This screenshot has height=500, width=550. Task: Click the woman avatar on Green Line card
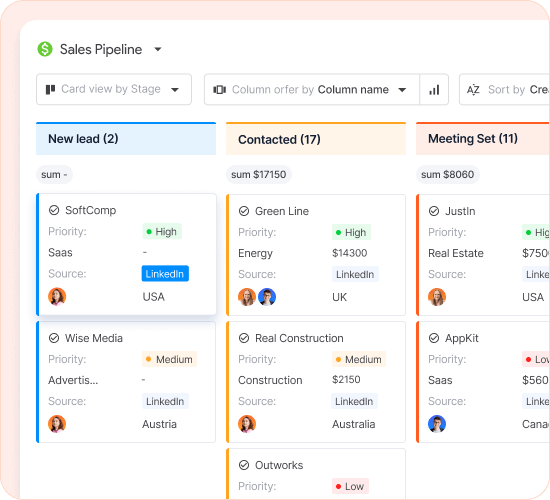pos(247,297)
